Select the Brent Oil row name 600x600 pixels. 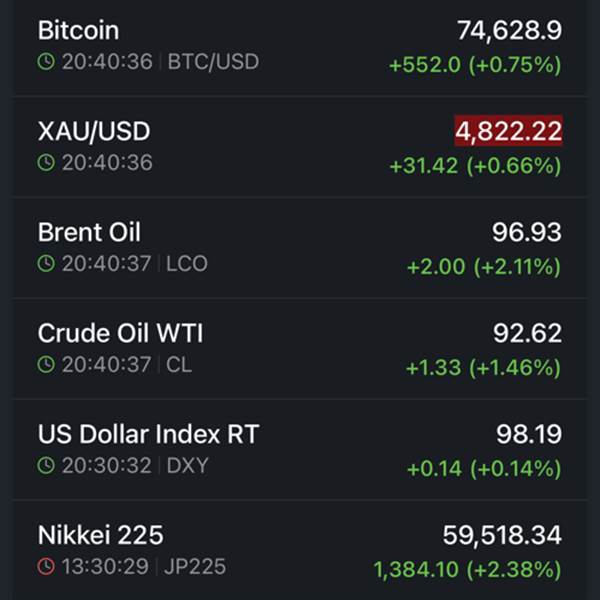click(x=89, y=233)
